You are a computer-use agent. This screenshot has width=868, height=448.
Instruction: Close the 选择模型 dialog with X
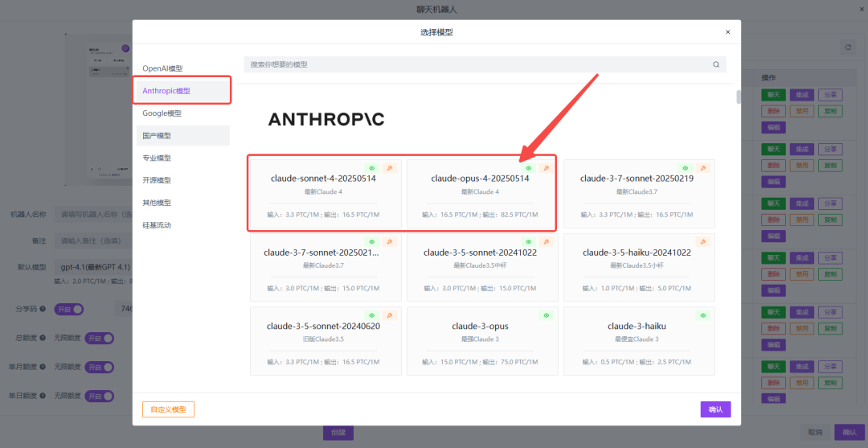(x=728, y=32)
